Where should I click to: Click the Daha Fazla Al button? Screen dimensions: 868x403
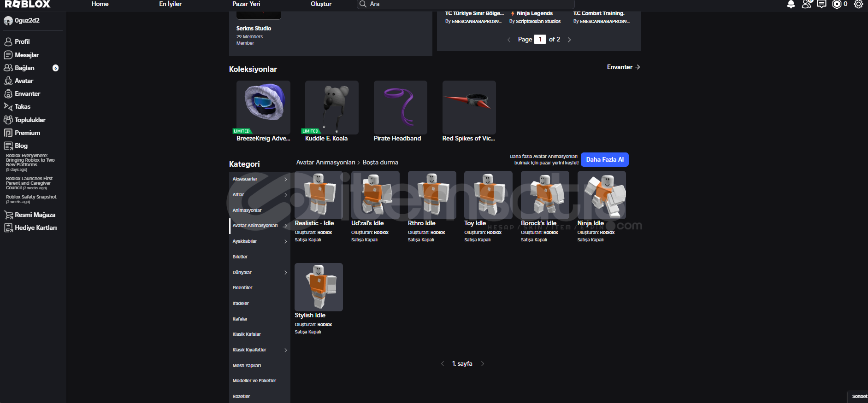coord(605,160)
